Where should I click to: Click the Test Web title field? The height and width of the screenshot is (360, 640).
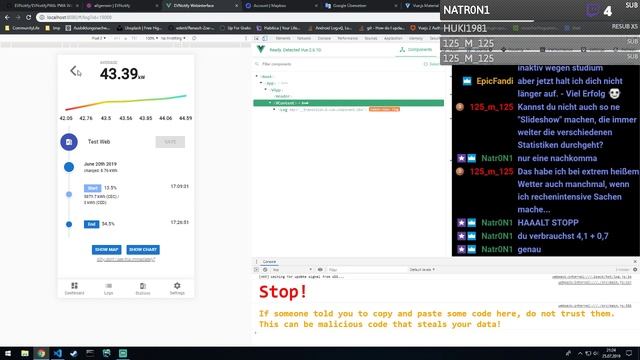click(99, 142)
